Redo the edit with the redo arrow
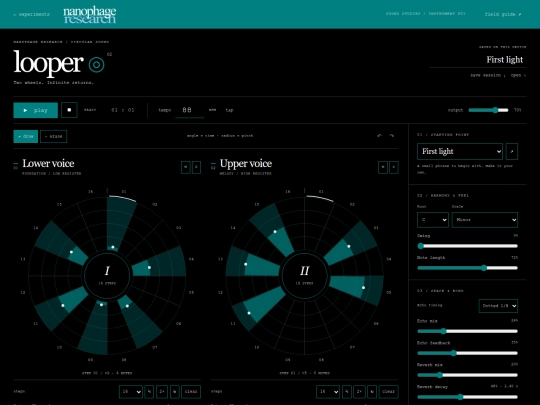Image resolution: width=540 pixels, height=405 pixels. [x=392, y=136]
